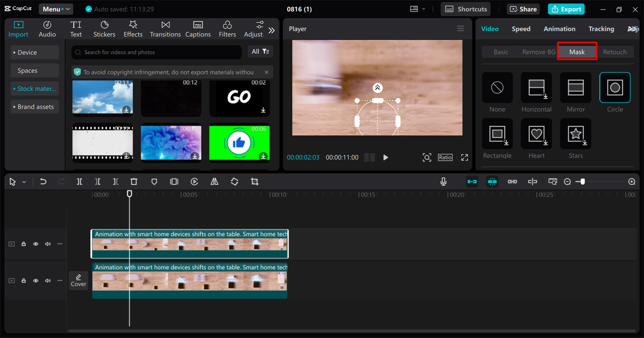This screenshot has height=338, width=644.
Task: Select the crop tool
Action: [x=255, y=182]
